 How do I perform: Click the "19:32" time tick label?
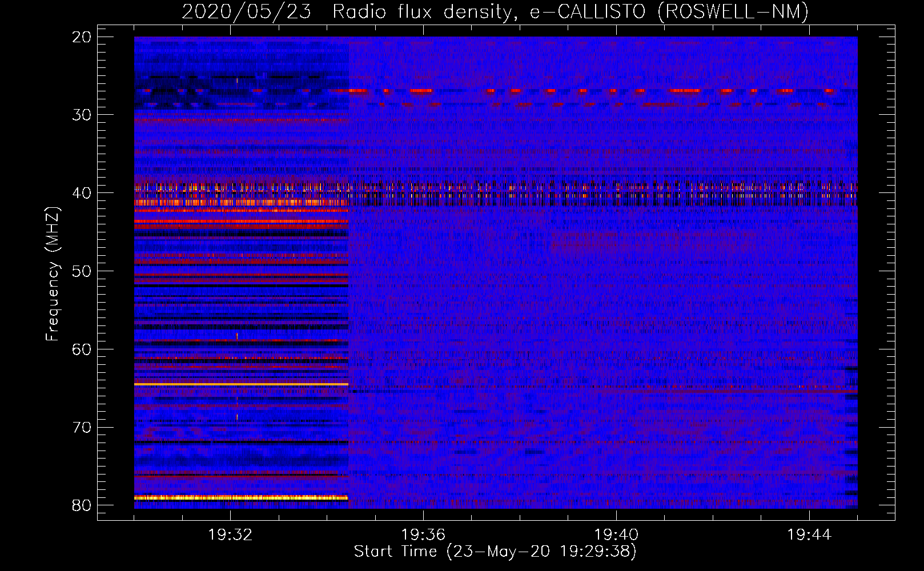pos(230,535)
